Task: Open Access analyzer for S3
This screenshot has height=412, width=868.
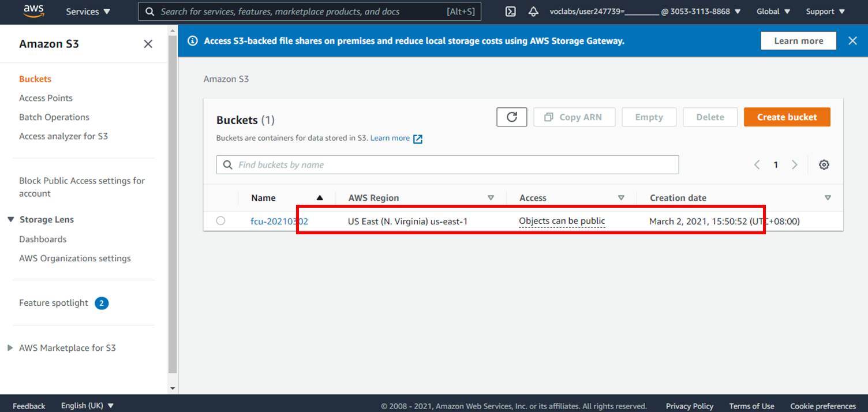Action: [63, 136]
